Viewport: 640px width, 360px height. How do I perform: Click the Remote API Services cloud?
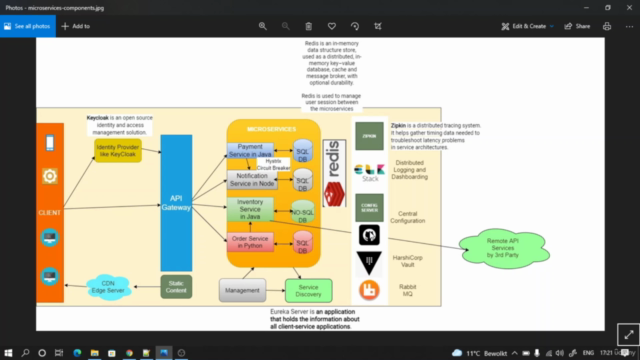coord(504,248)
